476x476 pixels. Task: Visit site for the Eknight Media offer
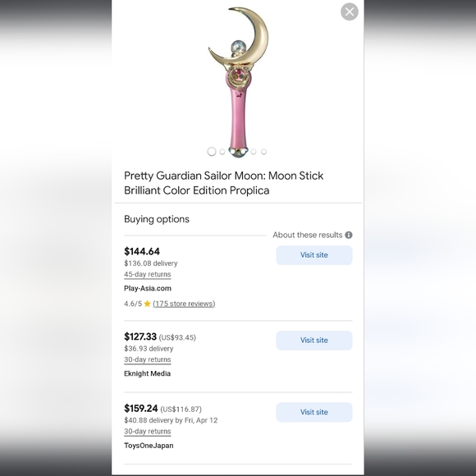(314, 341)
